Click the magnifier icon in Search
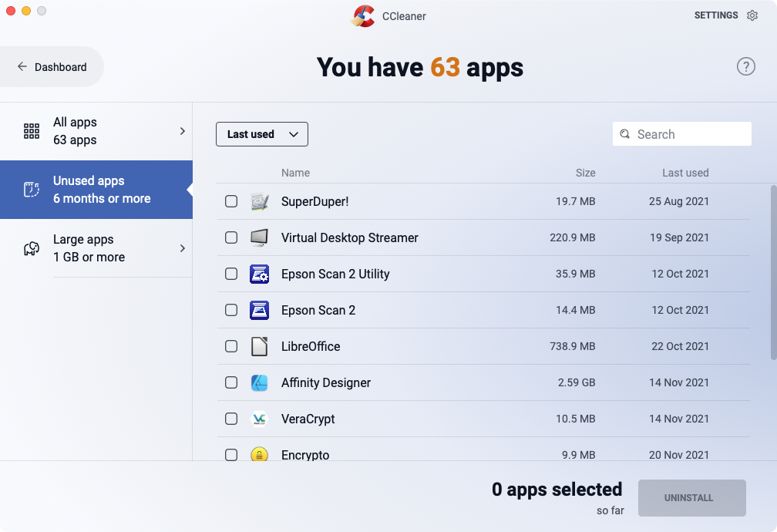777x532 pixels. [625, 134]
